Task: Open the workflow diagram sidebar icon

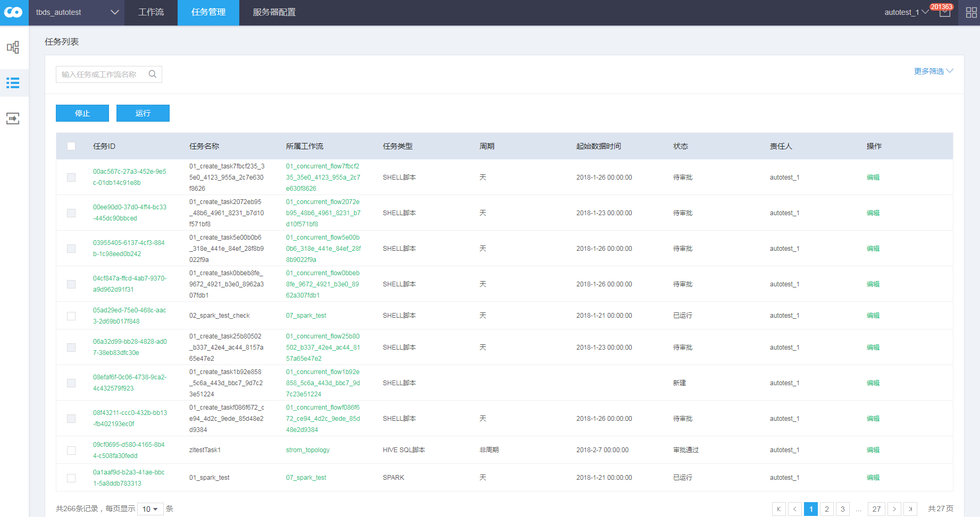Action: point(13,47)
